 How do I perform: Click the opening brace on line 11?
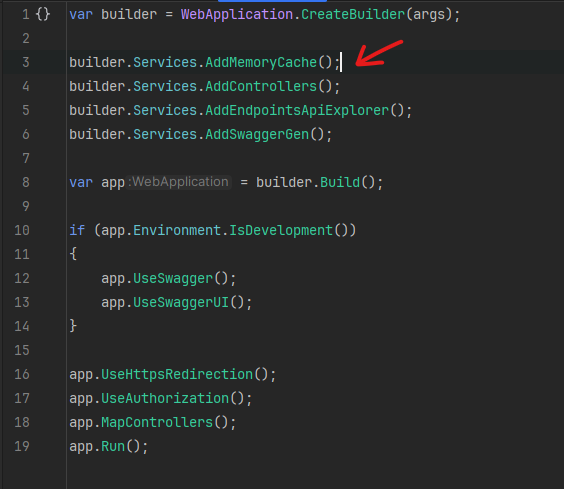pyautogui.click(x=73, y=254)
